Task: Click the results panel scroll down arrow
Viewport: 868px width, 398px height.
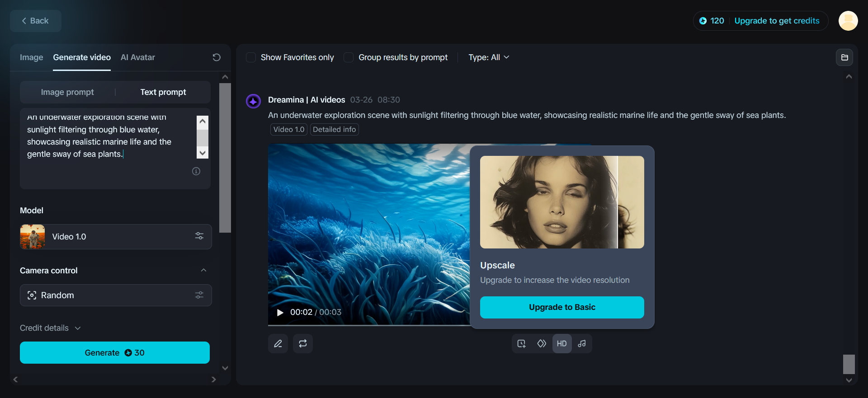Action: tap(849, 380)
